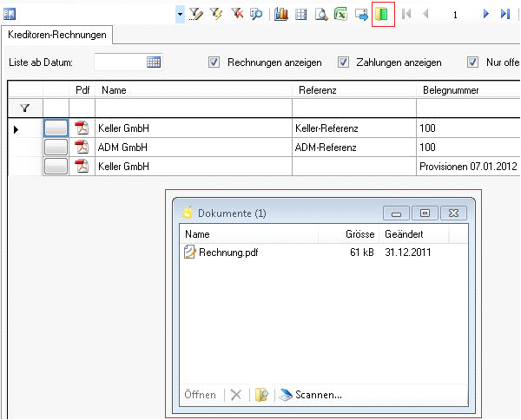521x420 pixels.
Task: Uncheck the Nur offene checkbox
Action: click(x=472, y=62)
